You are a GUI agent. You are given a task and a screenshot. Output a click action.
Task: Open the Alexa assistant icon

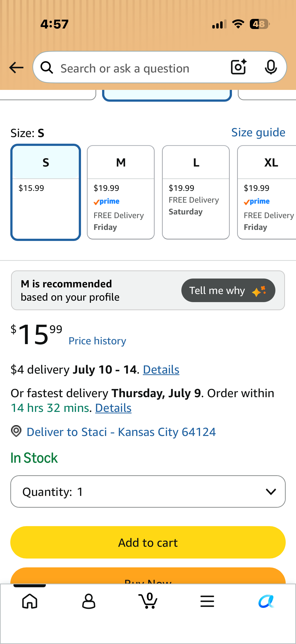click(x=266, y=601)
